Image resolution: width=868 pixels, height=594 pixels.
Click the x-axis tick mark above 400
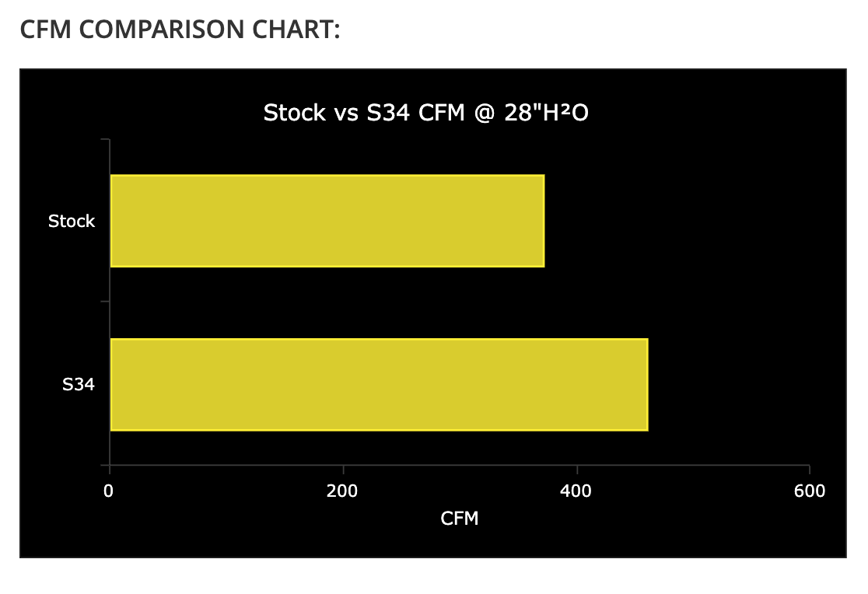click(577, 469)
